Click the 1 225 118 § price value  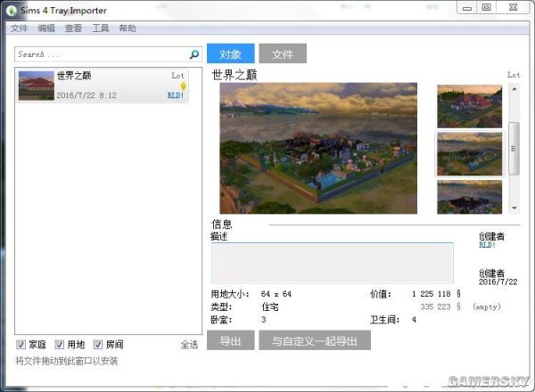[436, 294]
